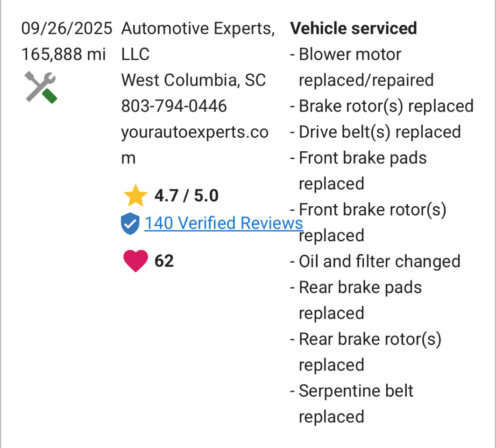
Task: Select the Rear brake rotor(s) replaced entry
Action: [x=369, y=352]
